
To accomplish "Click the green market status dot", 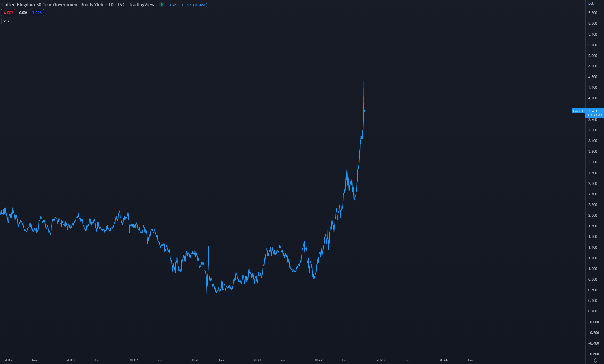I will pyautogui.click(x=161, y=4).
